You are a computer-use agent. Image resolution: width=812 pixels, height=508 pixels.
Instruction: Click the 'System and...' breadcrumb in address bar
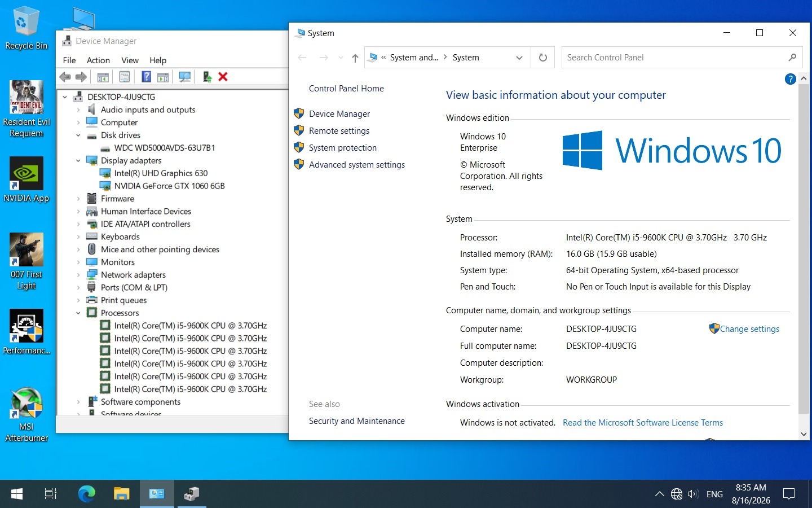click(x=414, y=58)
